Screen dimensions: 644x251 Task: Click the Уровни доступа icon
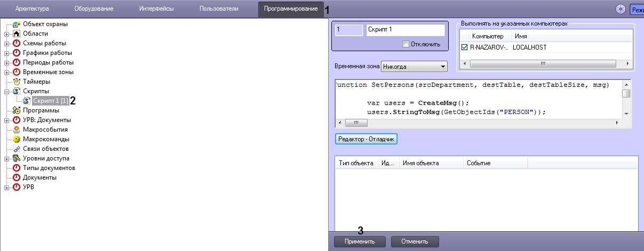tap(17, 158)
